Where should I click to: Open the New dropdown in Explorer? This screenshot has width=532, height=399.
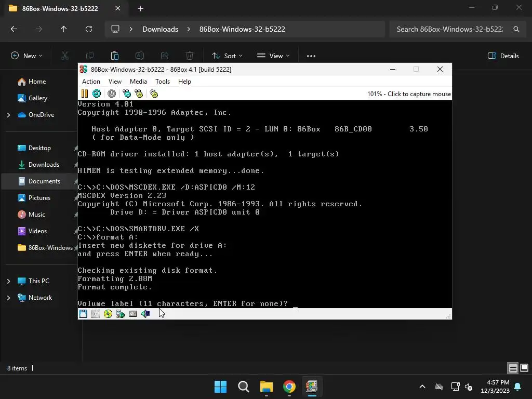point(27,56)
